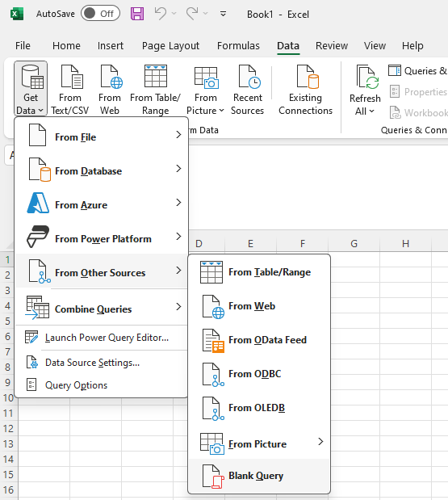This screenshot has width=448, height=500.
Task: Expand the Combine Queries submenu
Action: [x=102, y=308]
